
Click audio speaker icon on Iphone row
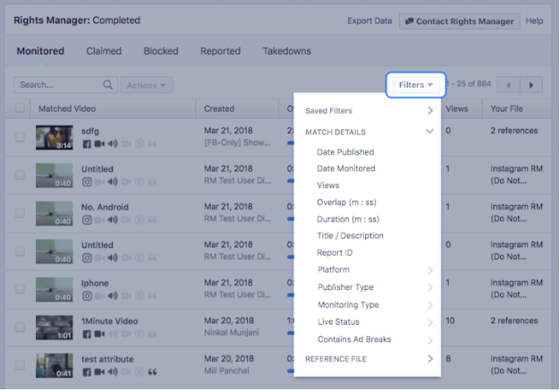[113, 296]
